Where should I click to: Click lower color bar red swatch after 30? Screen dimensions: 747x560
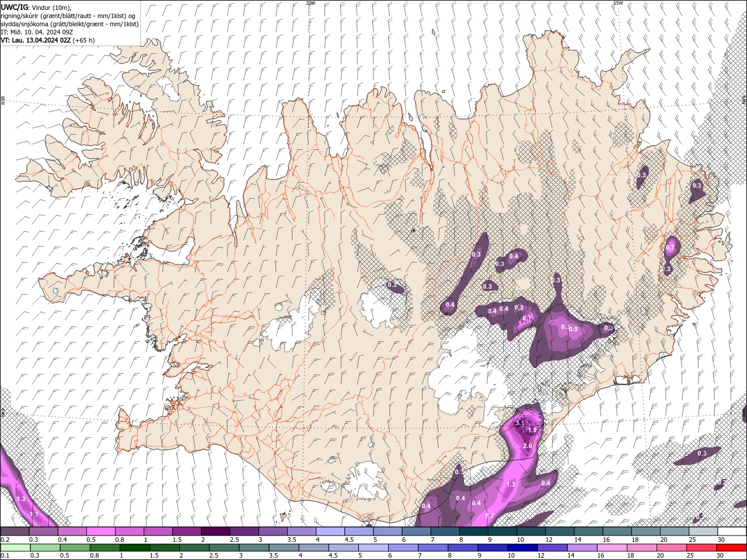[731, 548]
